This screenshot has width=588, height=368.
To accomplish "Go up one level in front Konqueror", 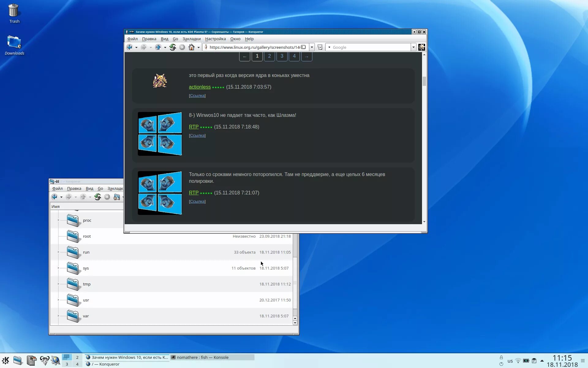I will (x=158, y=47).
